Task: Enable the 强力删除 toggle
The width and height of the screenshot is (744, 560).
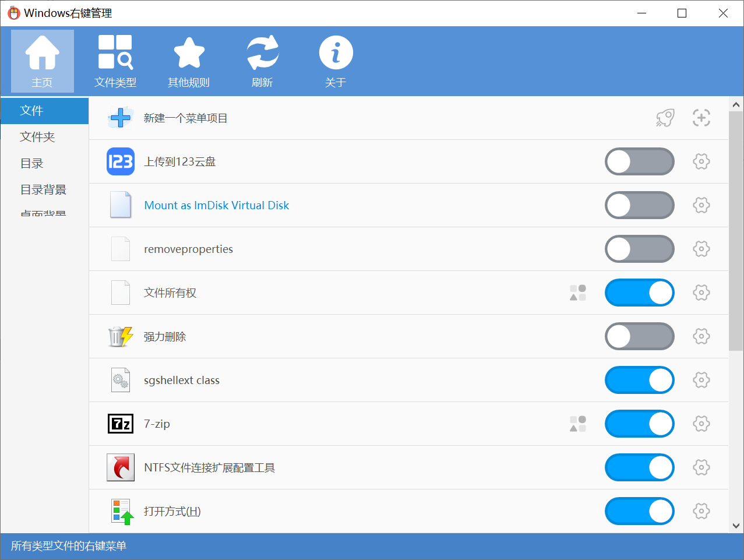Action: tap(640, 336)
